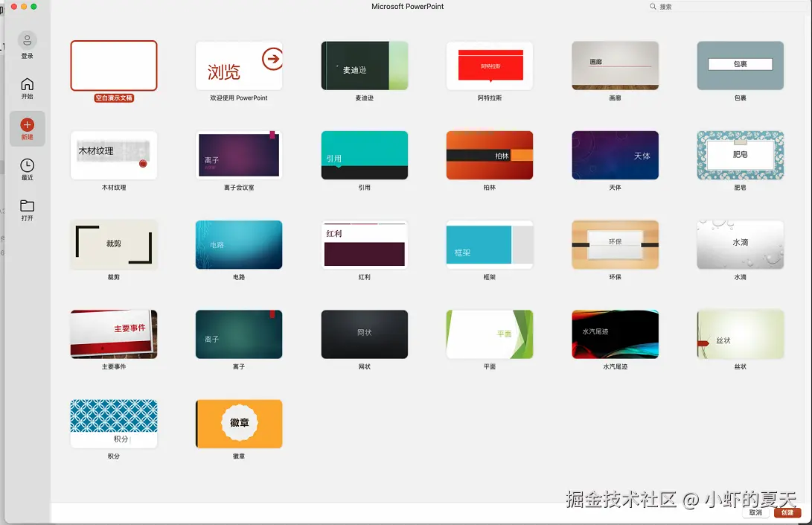
Task: Select the 主要事件 template thumbnail
Action: pyautogui.click(x=114, y=334)
